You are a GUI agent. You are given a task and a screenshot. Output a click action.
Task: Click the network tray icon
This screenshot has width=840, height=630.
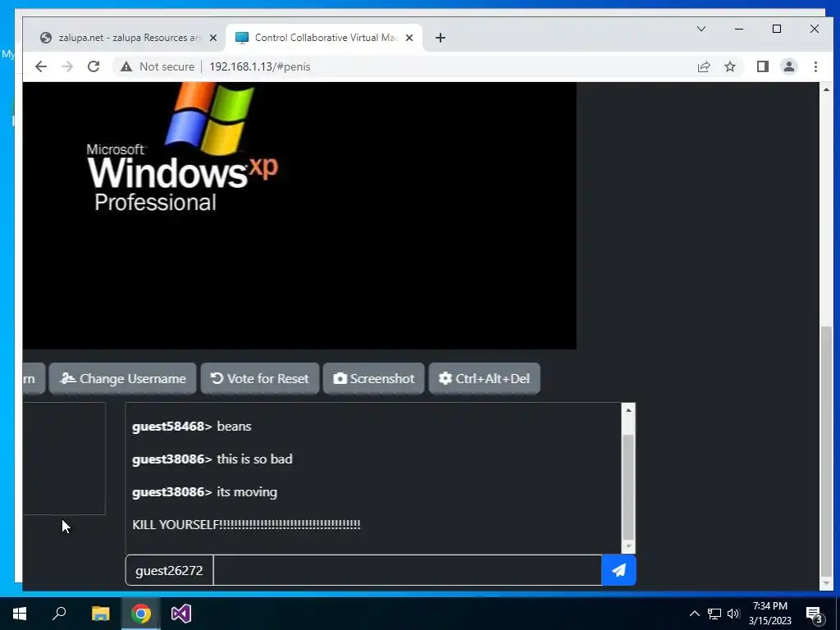coord(714,614)
